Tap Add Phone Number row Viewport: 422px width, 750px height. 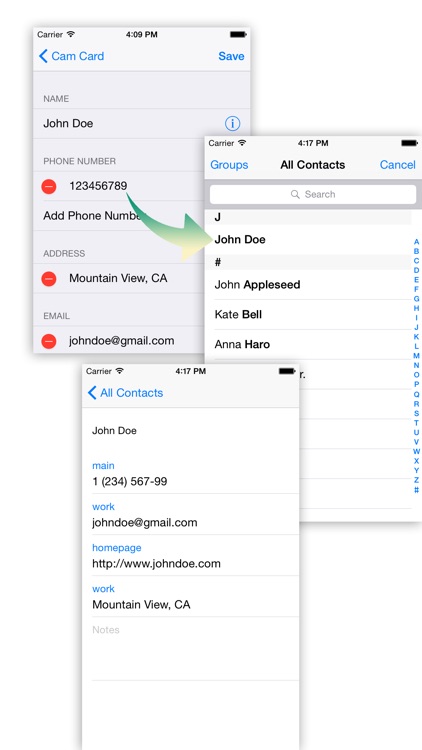pyautogui.click(x=119, y=216)
